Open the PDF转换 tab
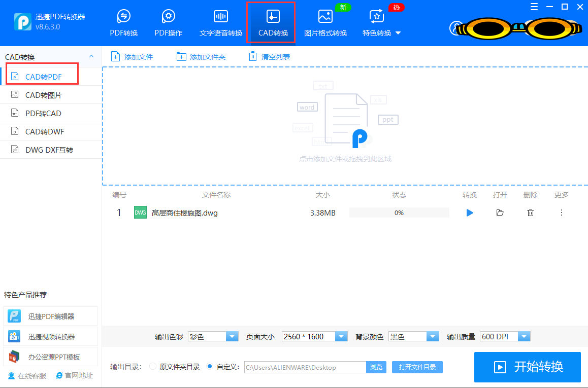The width and height of the screenshot is (588, 388). click(x=124, y=23)
